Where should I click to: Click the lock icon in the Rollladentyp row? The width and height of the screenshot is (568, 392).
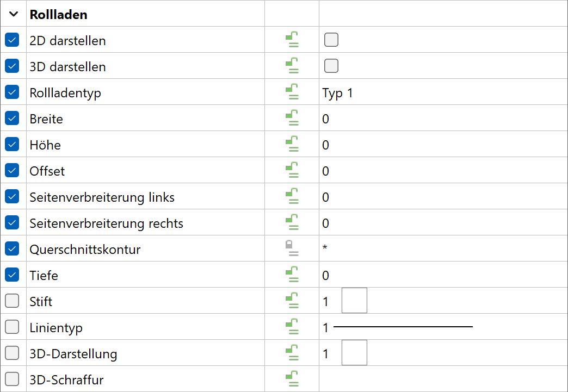pos(292,91)
